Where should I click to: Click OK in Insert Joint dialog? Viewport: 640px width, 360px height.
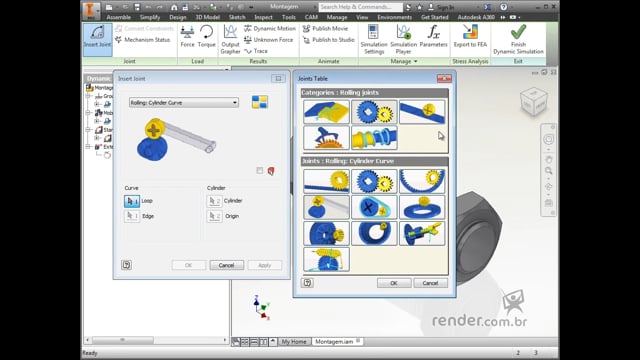tap(189, 265)
